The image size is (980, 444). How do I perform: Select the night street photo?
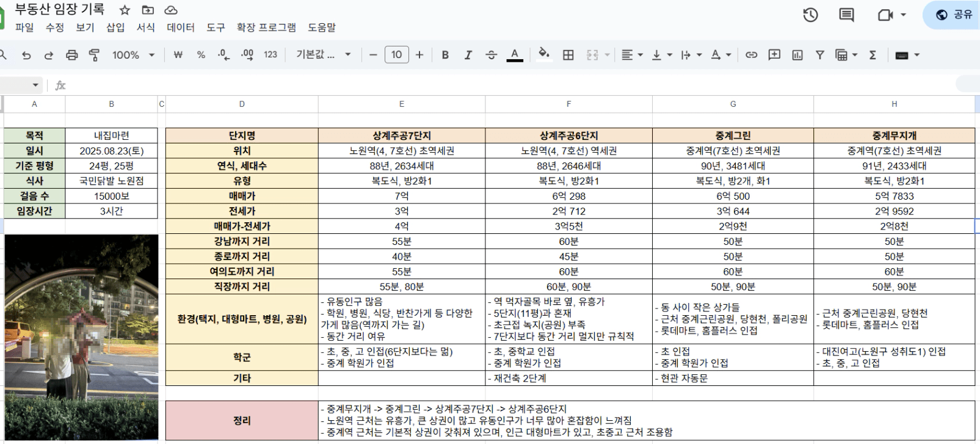pyautogui.click(x=81, y=337)
